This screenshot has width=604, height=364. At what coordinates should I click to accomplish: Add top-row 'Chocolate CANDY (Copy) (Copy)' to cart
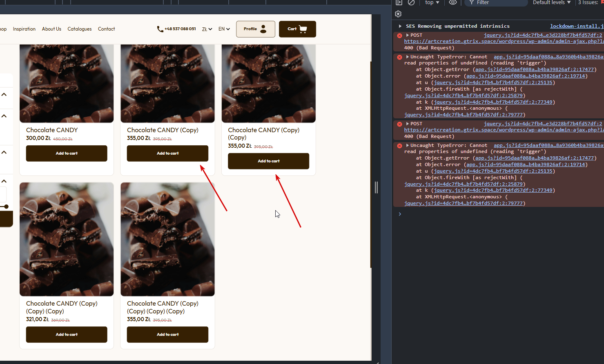[x=268, y=161]
